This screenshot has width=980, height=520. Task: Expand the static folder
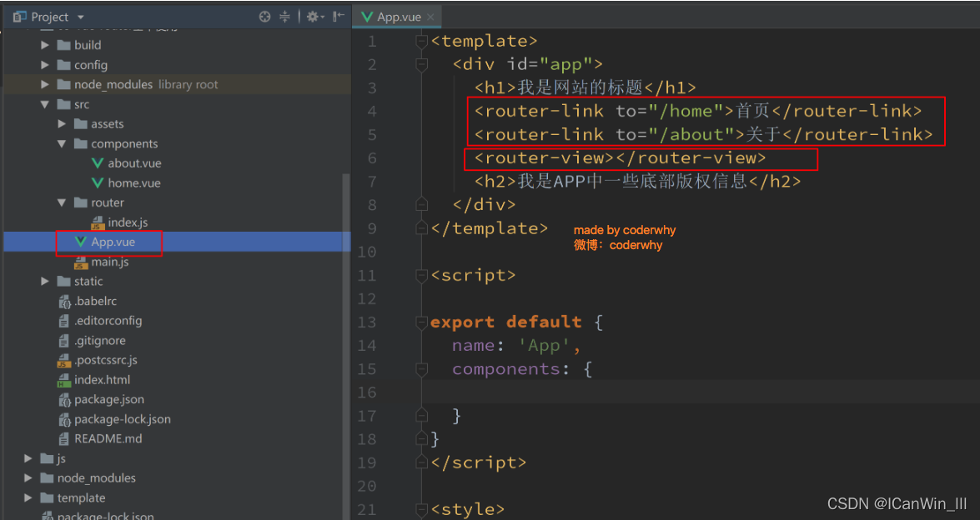45,281
